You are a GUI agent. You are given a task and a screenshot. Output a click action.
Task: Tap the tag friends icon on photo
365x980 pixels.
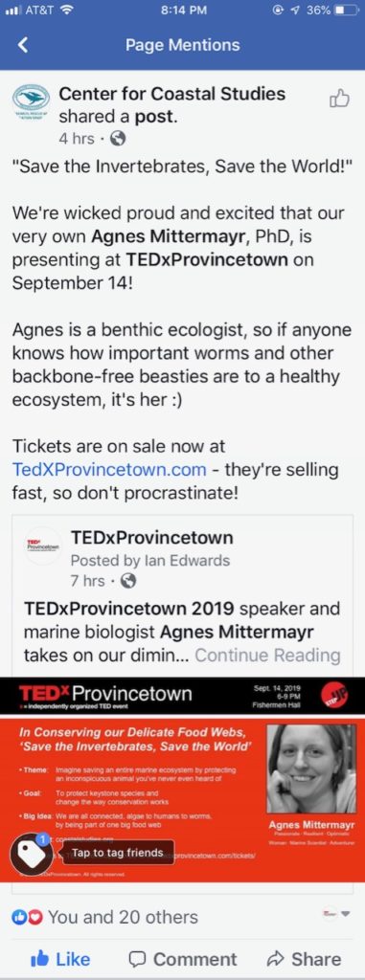(x=32, y=854)
